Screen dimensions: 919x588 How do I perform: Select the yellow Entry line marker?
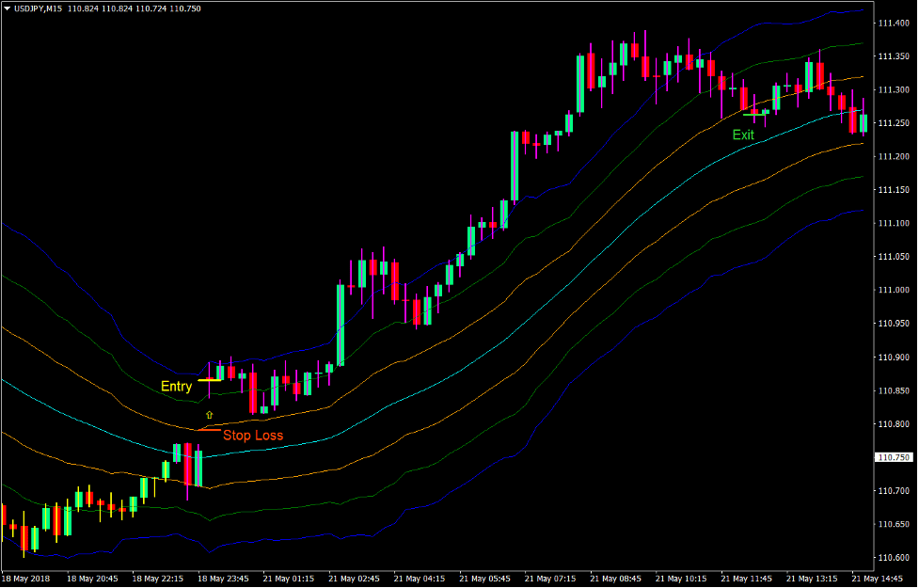[210, 379]
